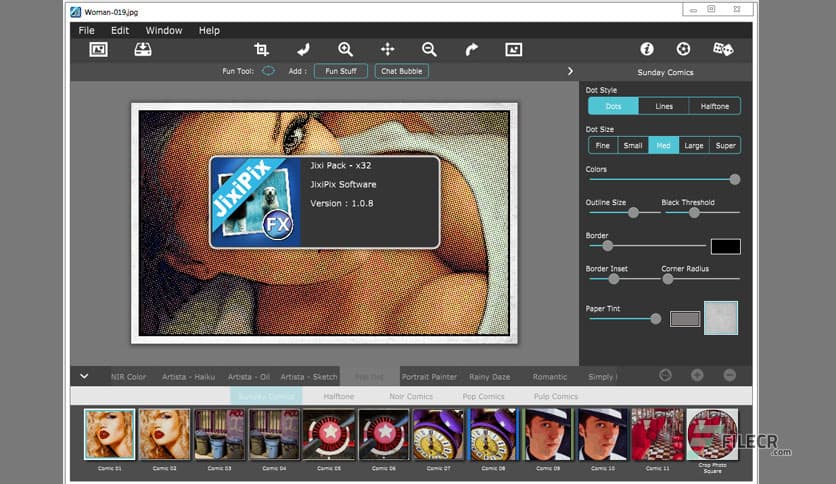Click the fit image to window icon
Image resolution: width=836 pixels, height=484 pixels.
click(513, 50)
